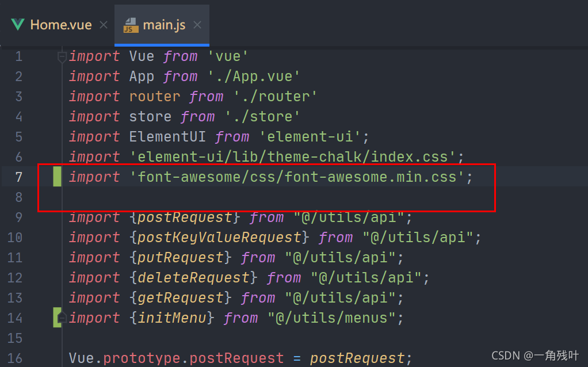Viewport: 588px width, 367px height.
Task: Click the Vue file icon on Home.vue tab
Action: 18,25
